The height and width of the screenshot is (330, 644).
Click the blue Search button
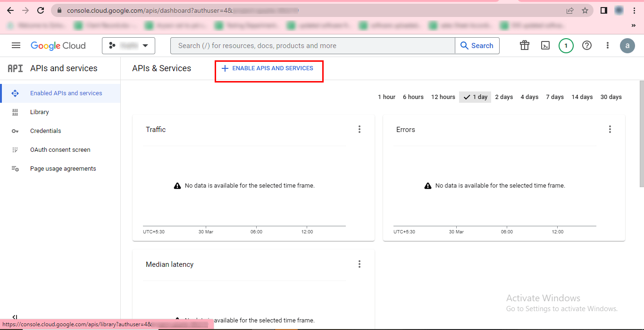click(x=477, y=46)
